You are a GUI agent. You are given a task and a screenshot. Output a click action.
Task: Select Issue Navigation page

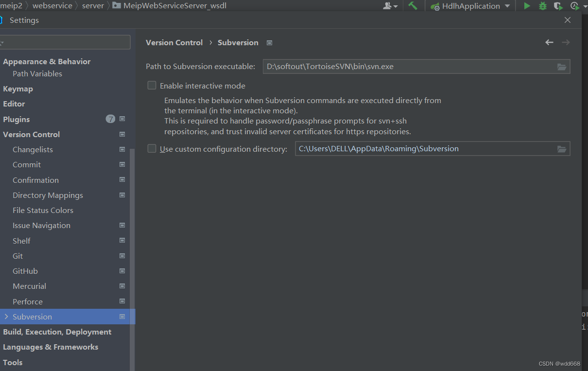(x=41, y=225)
